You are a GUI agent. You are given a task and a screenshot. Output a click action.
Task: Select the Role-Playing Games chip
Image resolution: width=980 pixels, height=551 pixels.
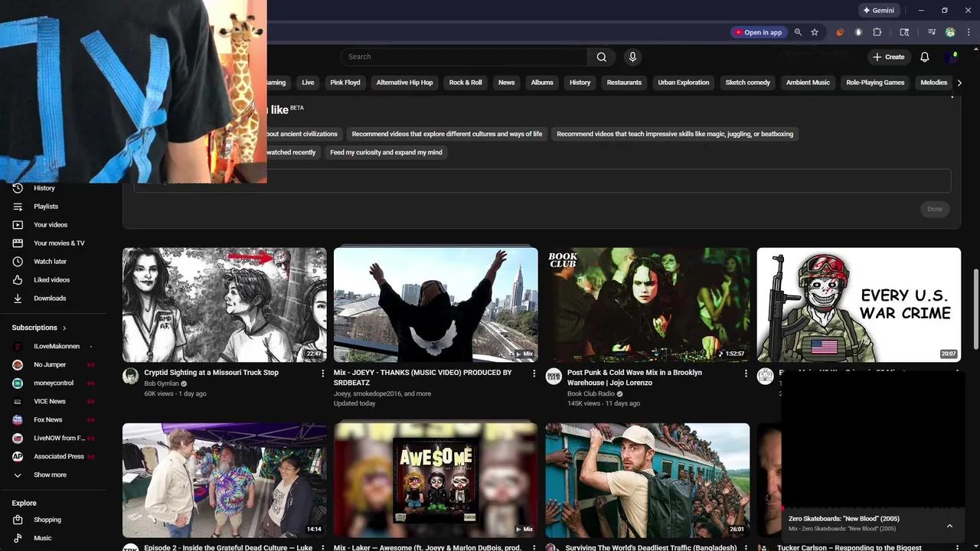coord(875,83)
